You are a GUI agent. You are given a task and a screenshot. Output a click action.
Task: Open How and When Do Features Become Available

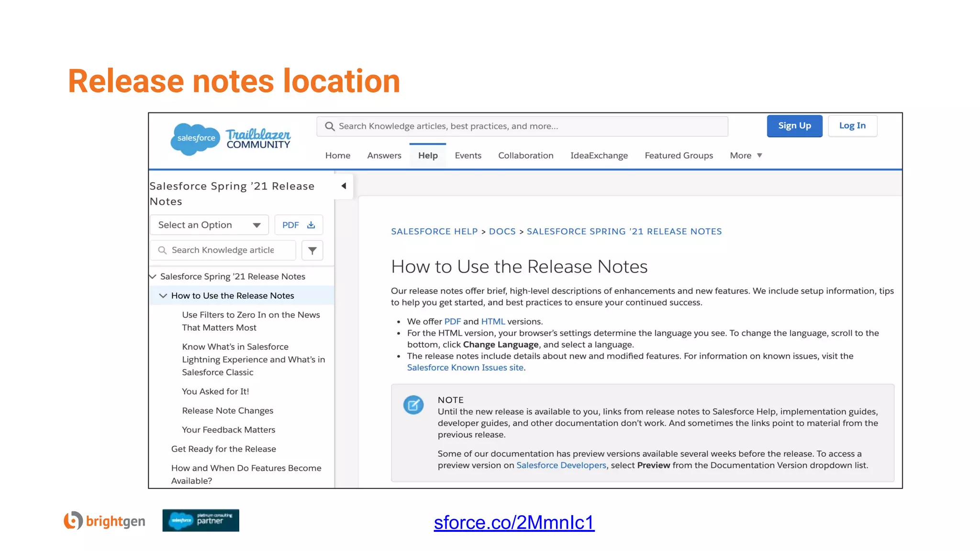click(246, 474)
